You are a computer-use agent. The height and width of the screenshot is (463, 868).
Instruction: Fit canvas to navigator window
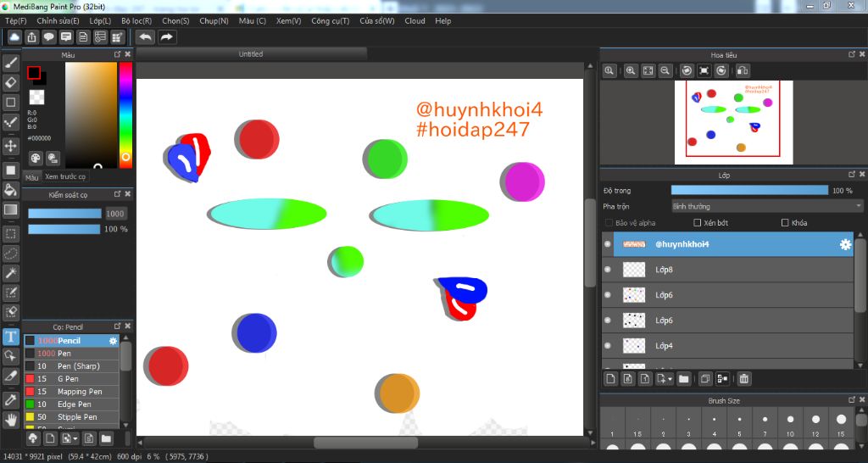click(648, 71)
